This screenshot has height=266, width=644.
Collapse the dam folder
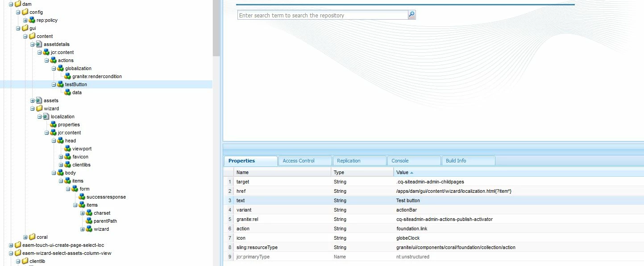point(11,4)
